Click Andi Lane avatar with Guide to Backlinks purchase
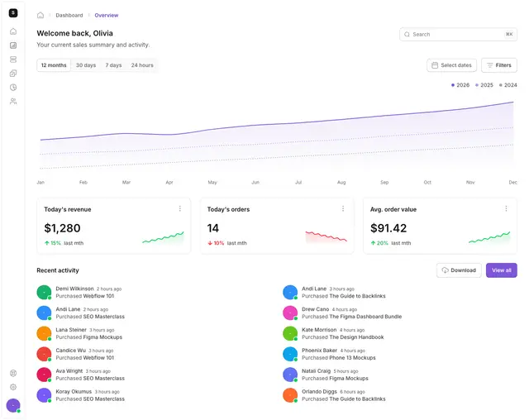The image size is (529, 420). pyautogui.click(x=290, y=292)
